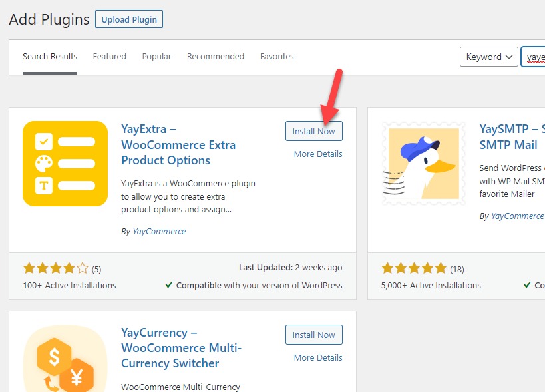Click the YayCurrency orange currency icon
This screenshot has width=545, height=392.
tap(65, 359)
